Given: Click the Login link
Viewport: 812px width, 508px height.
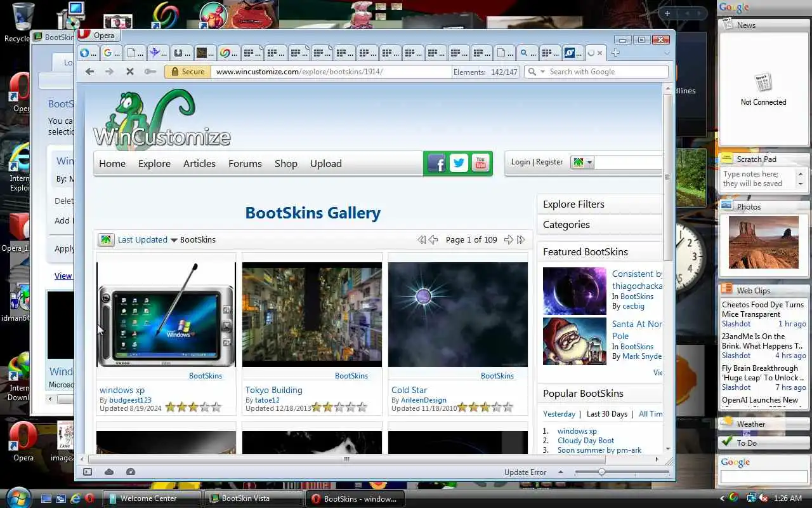Looking at the screenshot, I should tap(520, 162).
